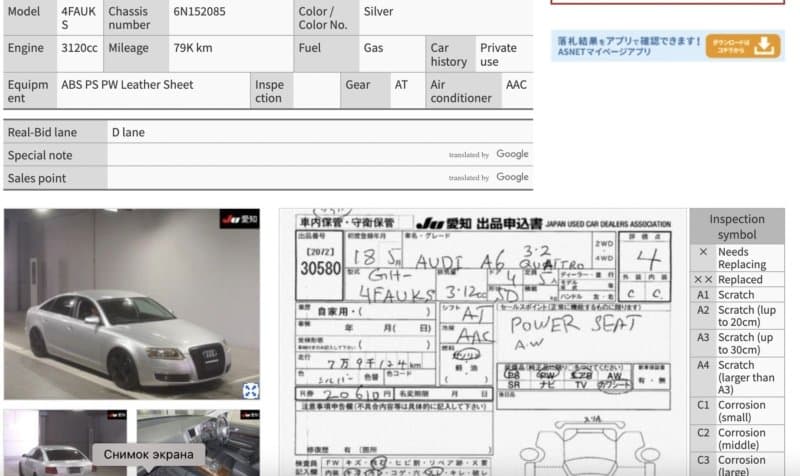Viewport: 800px width, 476px height.
Task: Click the Inspection symbol header
Action: tap(737, 226)
